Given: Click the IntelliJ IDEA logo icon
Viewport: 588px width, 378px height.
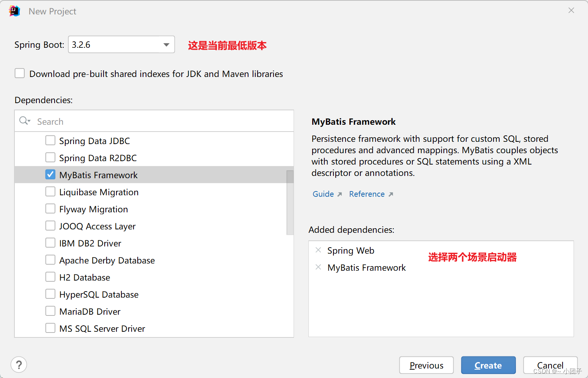Looking at the screenshot, I should click(14, 11).
